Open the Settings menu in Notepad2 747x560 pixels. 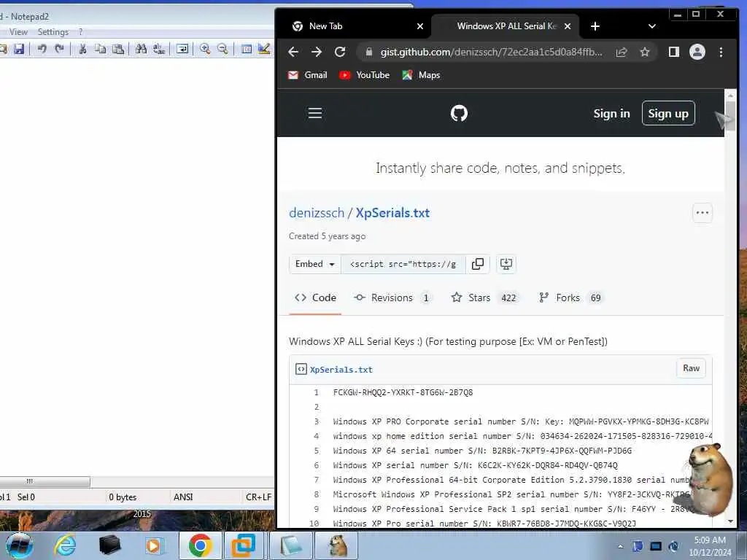(53, 32)
